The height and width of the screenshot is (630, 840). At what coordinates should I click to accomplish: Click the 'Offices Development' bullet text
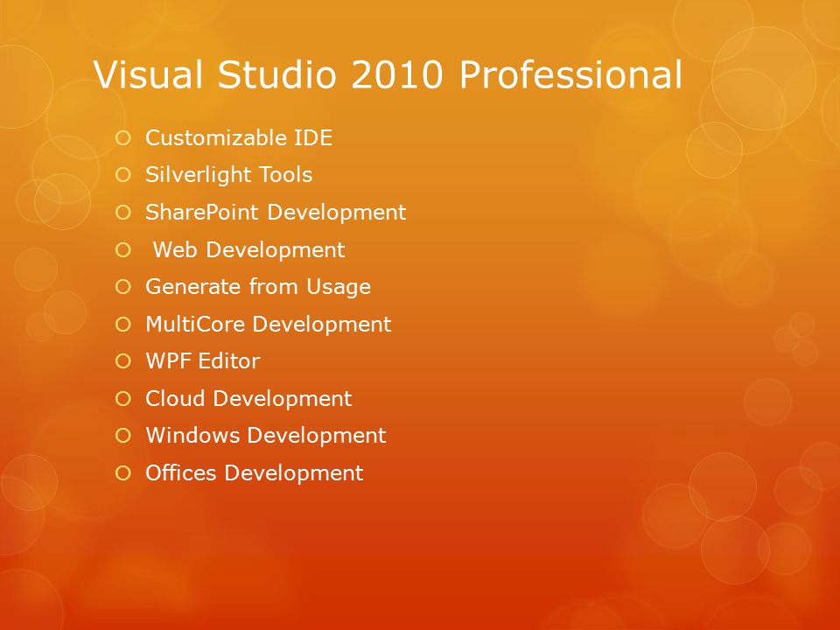click(x=255, y=473)
